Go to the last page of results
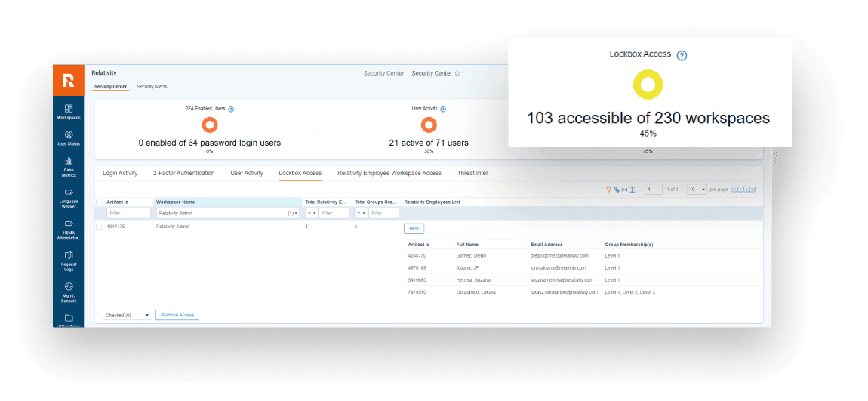The height and width of the screenshot is (401, 868). pyautogui.click(x=753, y=190)
